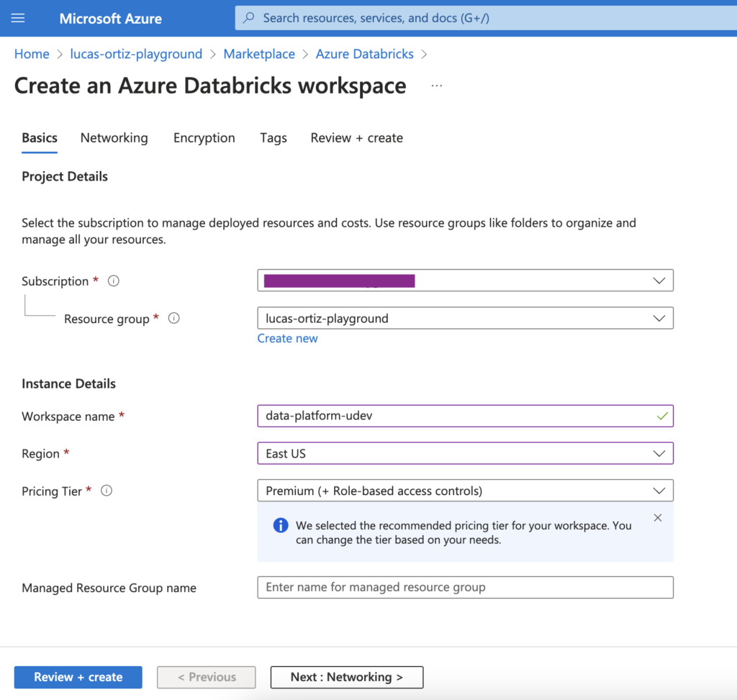Click the Managed Resource Group name field

point(466,587)
